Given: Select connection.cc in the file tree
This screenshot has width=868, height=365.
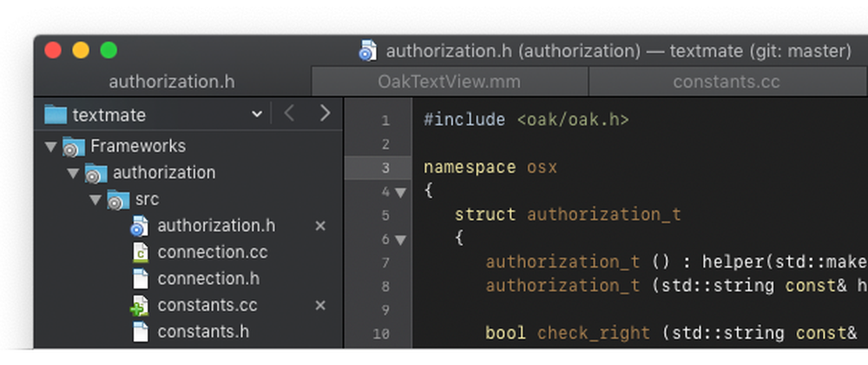Looking at the screenshot, I should (213, 253).
